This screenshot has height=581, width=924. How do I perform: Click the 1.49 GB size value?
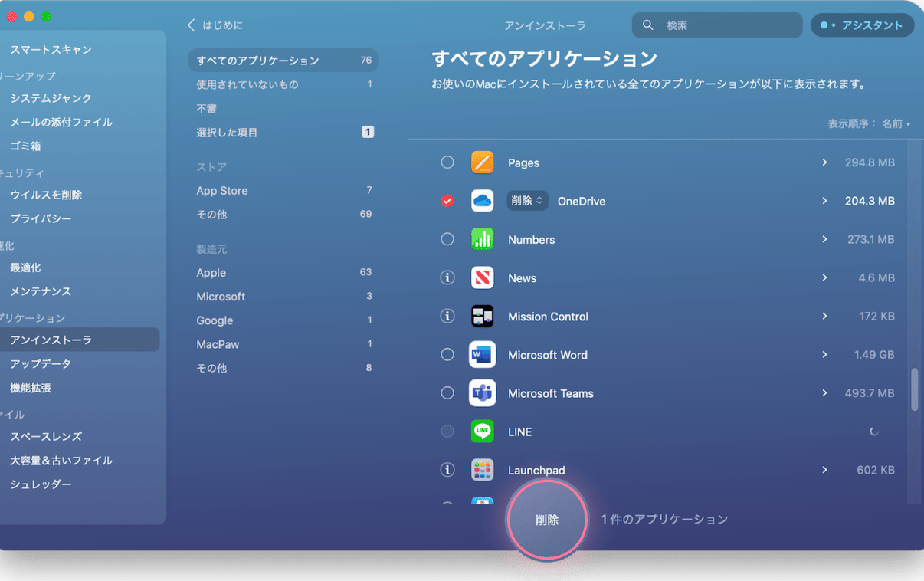click(874, 354)
